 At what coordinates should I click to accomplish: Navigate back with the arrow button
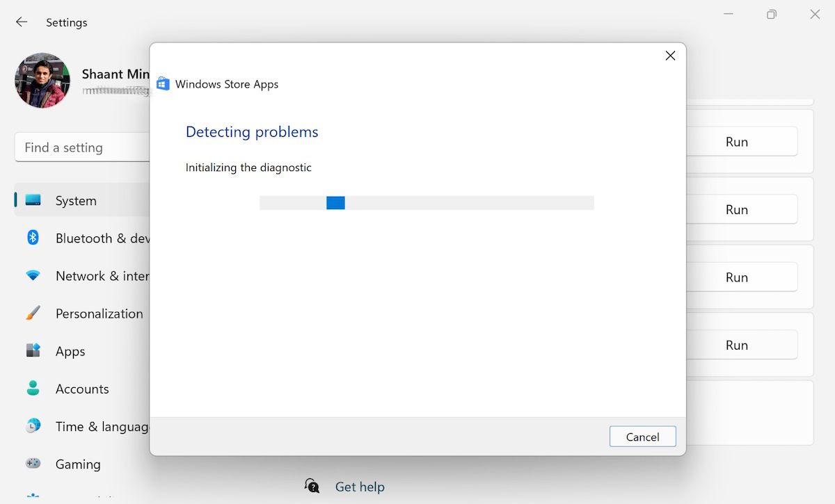21,22
